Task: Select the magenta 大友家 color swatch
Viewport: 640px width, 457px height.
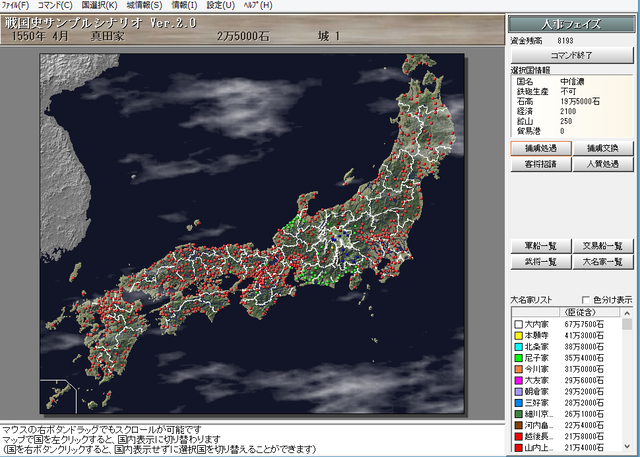Action: 518,381
